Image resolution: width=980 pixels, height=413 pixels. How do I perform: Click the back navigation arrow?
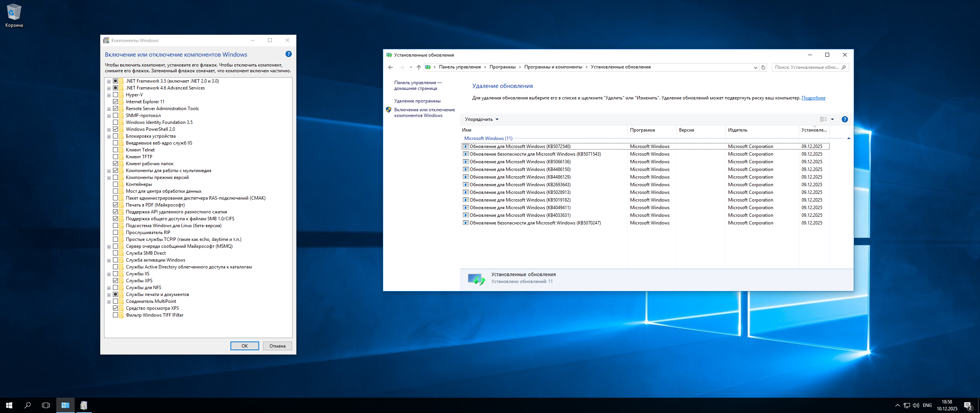coord(390,67)
